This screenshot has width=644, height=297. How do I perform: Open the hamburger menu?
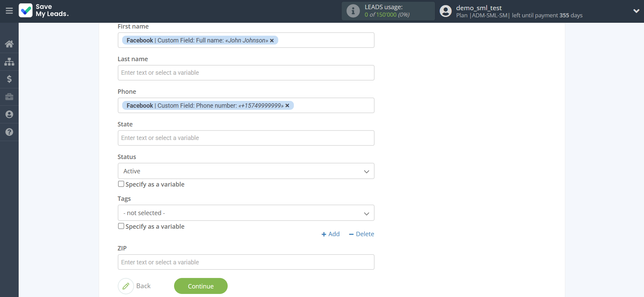coord(9,11)
